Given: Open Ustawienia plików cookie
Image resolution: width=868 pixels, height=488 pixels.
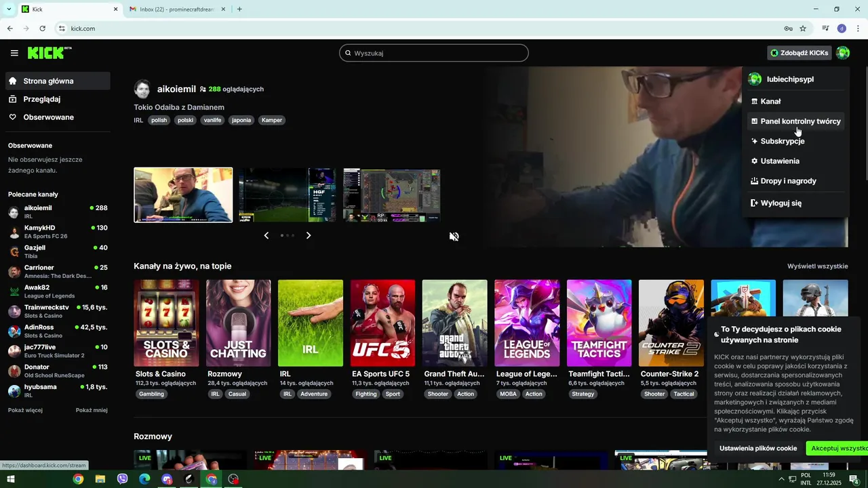Looking at the screenshot, I should click(758, 448).
